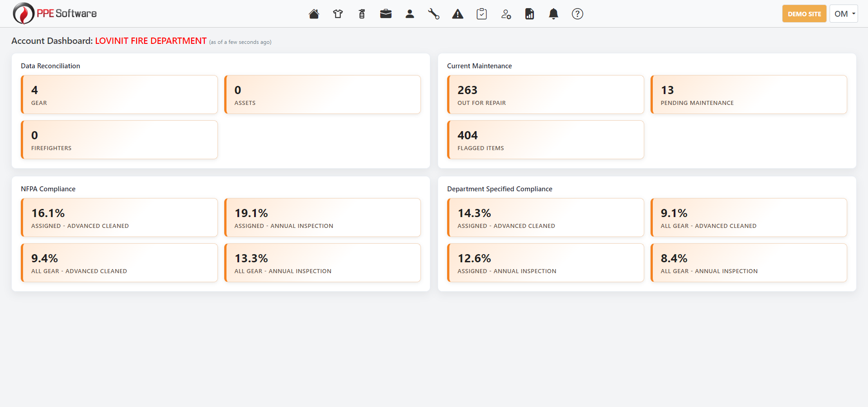Open the help question mark icon
The height and width of the screenshot is (407, 868).
coord(577,14)
